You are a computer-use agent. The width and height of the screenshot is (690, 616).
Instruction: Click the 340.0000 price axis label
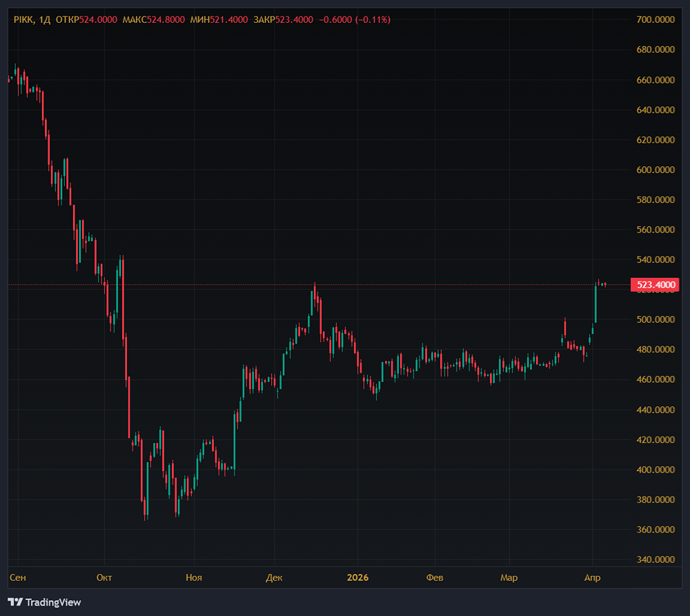coord(655,559)
